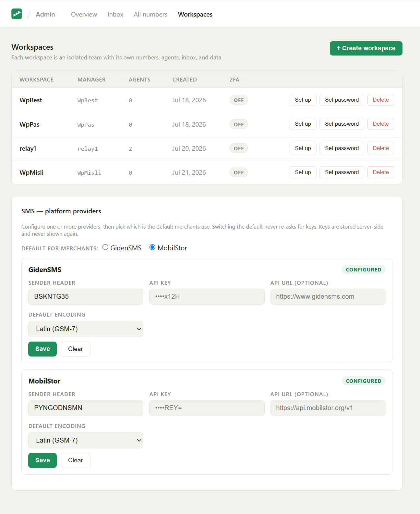Image resolution: width=420 pixels, height=514 pixels.
Task: Clear the MobilStor provider settings
Action: pyautogui.click(x=76, y=460)
